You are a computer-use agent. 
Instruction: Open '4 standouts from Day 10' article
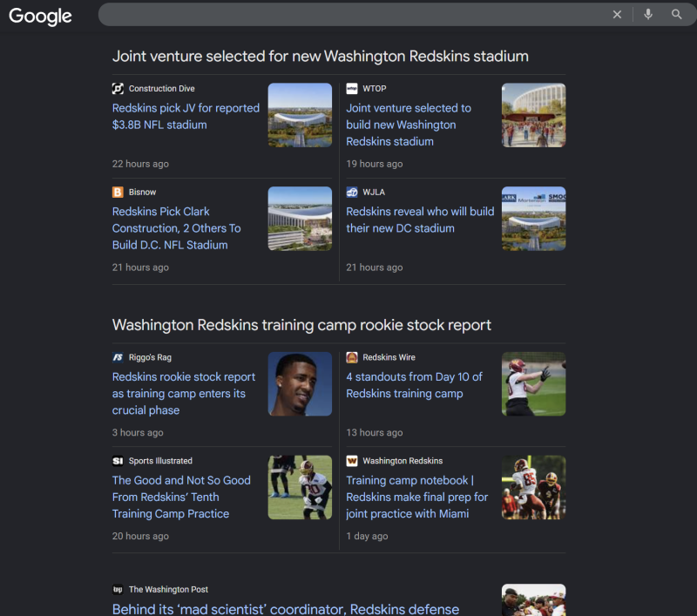tap(415, 385)
